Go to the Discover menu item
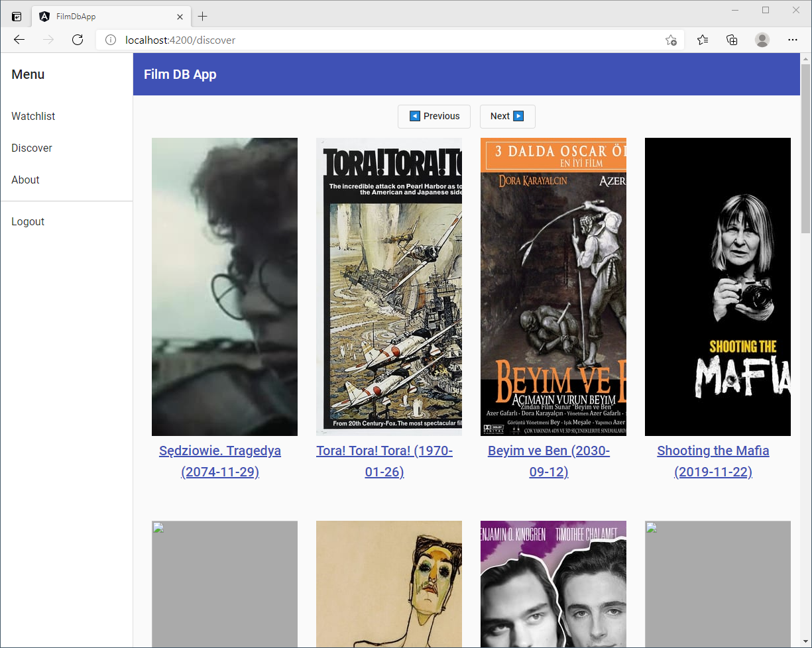Image resolution: width=812 pixels, height=648 pixels. 32,148
